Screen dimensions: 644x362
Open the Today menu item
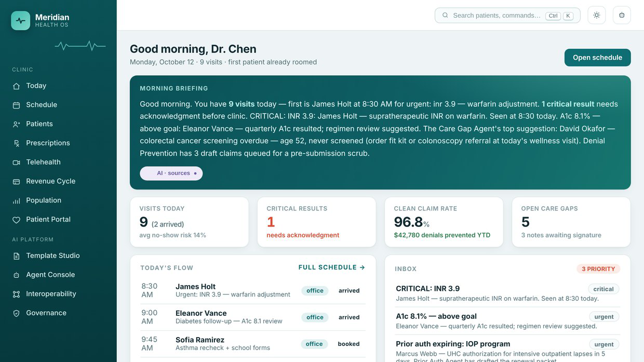coord(58,86)
